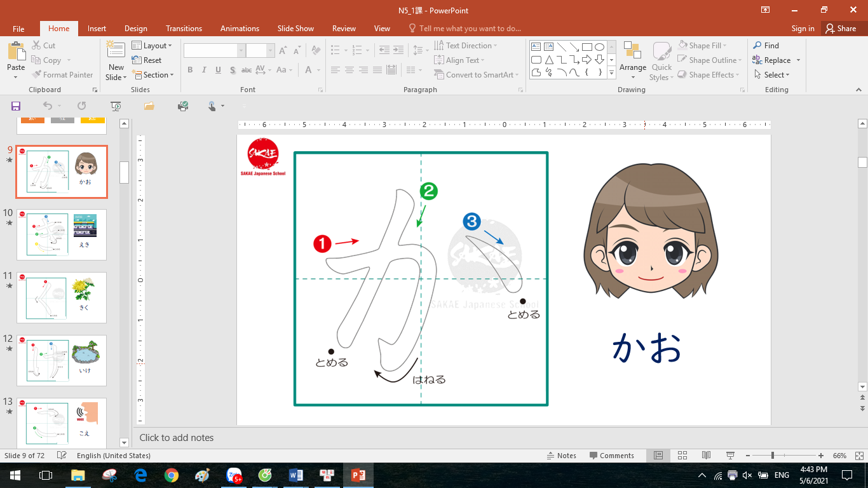Start Reading View from status bar
868x488 pixels.
[x=706, y=456]
